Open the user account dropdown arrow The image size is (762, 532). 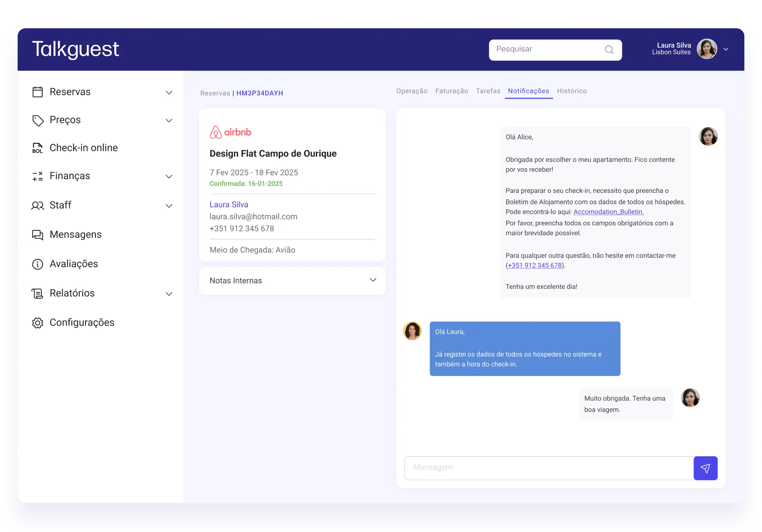click(726, 49)
